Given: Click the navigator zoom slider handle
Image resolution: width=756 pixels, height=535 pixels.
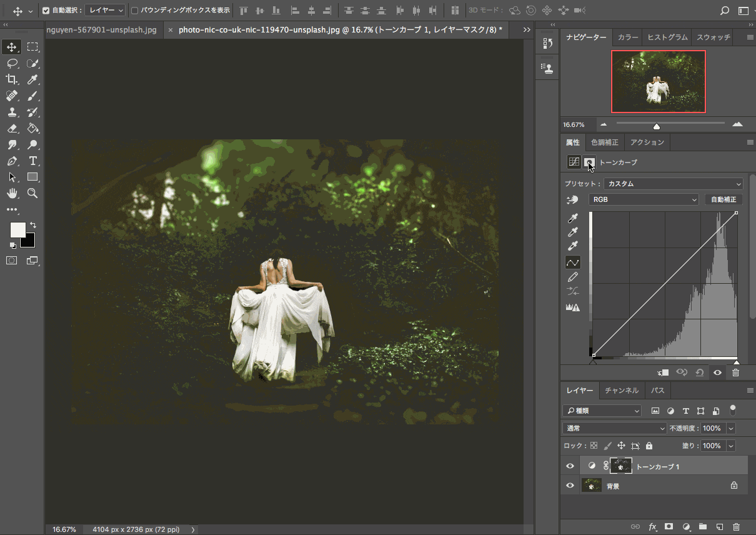Looking at the screenshot, I should [x=656, y=126].
